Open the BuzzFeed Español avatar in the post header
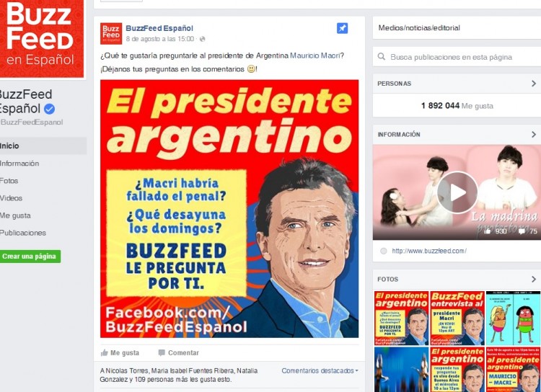This screenshot has width=541, height=392. coord(111,33)
